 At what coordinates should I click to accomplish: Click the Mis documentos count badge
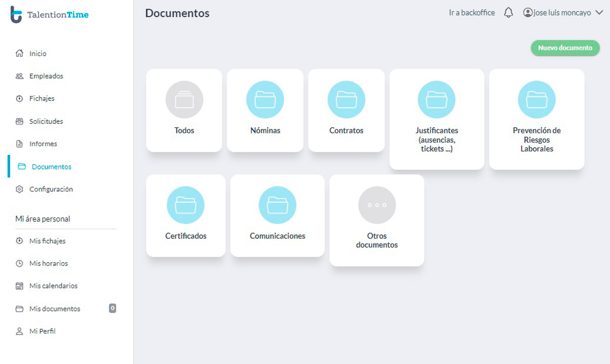(112, 308)
